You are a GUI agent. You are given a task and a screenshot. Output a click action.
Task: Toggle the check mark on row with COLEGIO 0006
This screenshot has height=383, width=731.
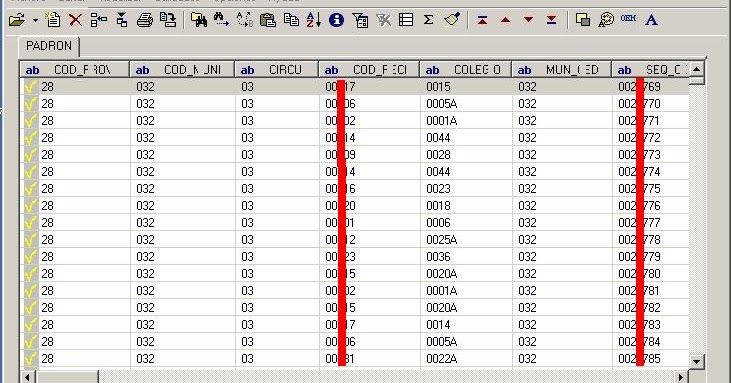click(x=31, y=223)
